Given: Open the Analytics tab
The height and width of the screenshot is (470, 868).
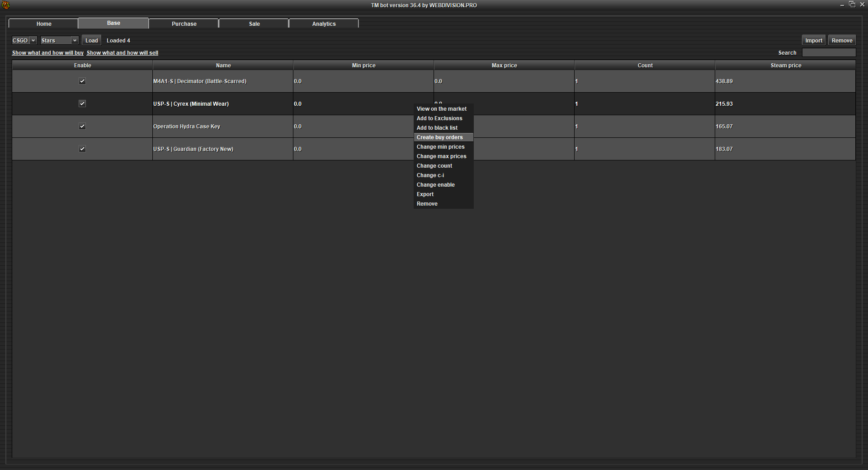Looking at the screenshot, I should (x=324, y=23).
